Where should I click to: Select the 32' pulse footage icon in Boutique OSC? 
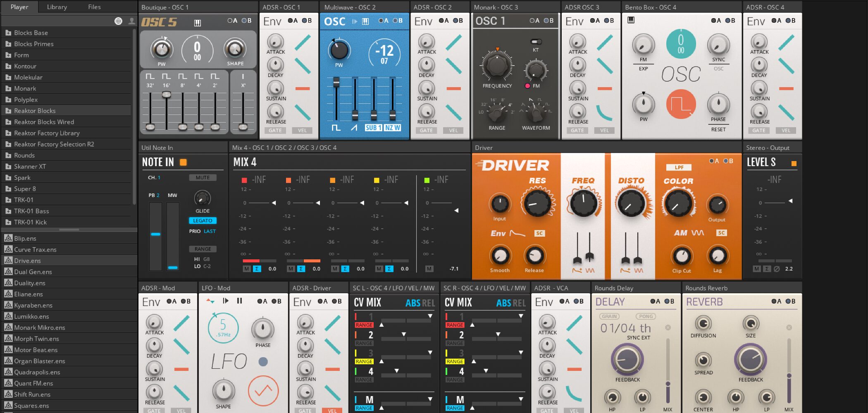click(x=150, y=76)
